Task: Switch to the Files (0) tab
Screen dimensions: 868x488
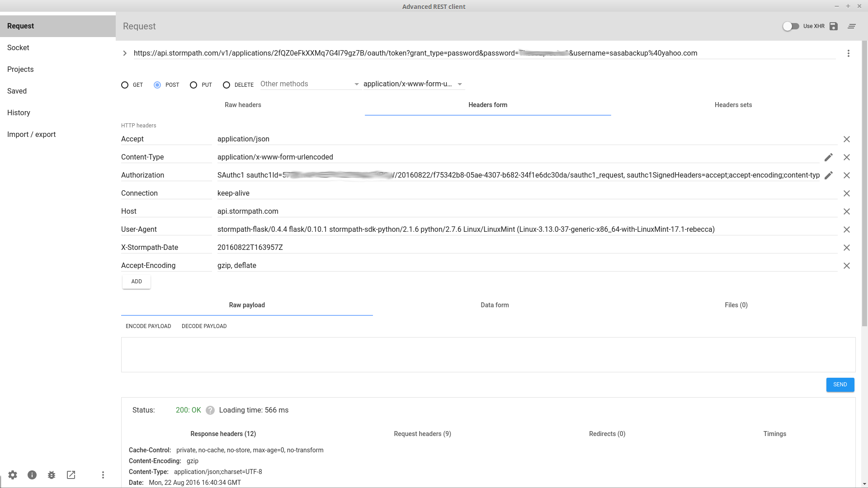Action: pos(736,305)
